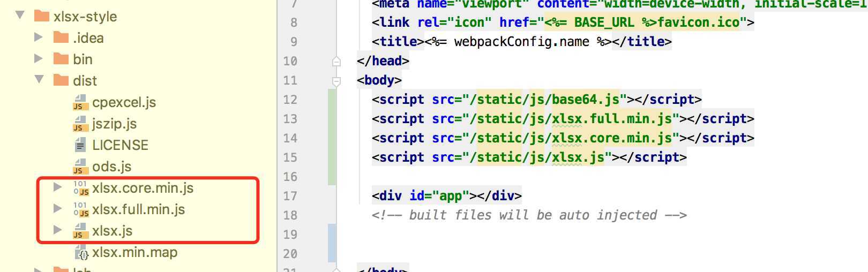Viewport: 868px width, 272px height.
Task: Collapse the dist folder arrow
Action: coord(39,79)
